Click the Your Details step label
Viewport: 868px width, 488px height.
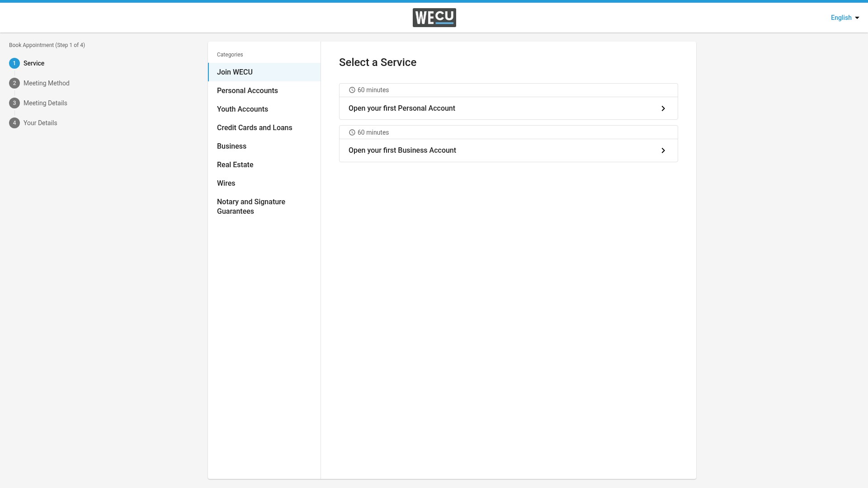(x=40, y=123)
